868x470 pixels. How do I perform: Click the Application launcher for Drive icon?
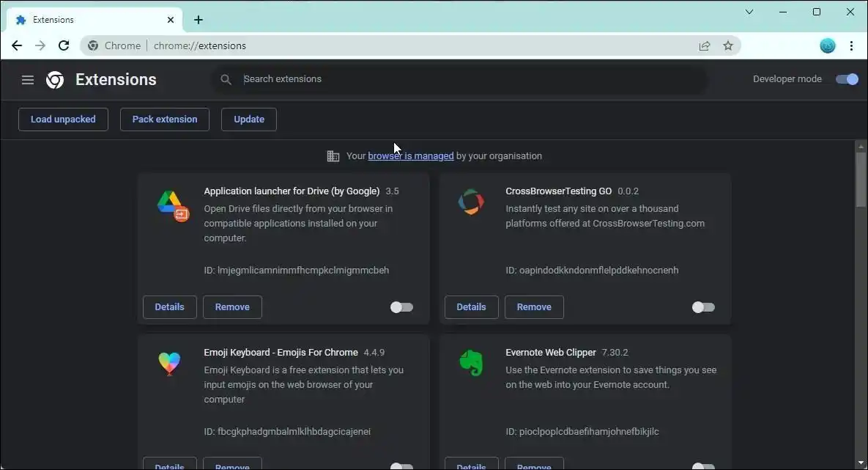(173, 205)
